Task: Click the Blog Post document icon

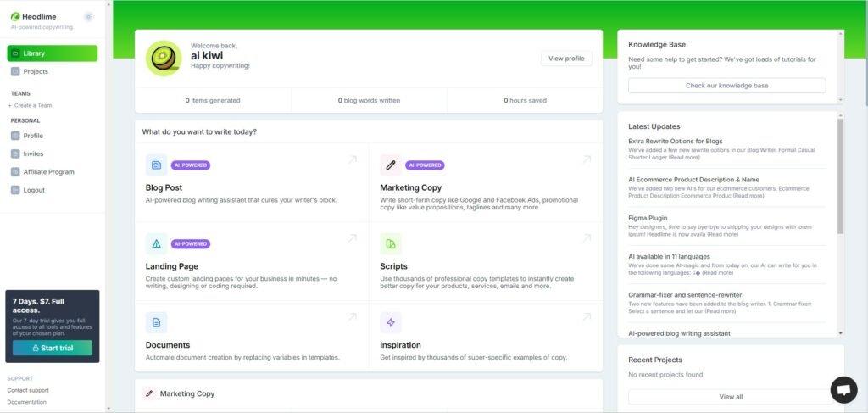Action: point(156,165)
